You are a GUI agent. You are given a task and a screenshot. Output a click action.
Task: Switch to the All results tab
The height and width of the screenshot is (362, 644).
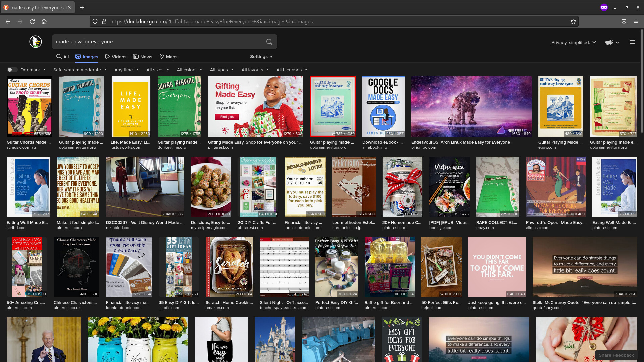click(63, 57)
